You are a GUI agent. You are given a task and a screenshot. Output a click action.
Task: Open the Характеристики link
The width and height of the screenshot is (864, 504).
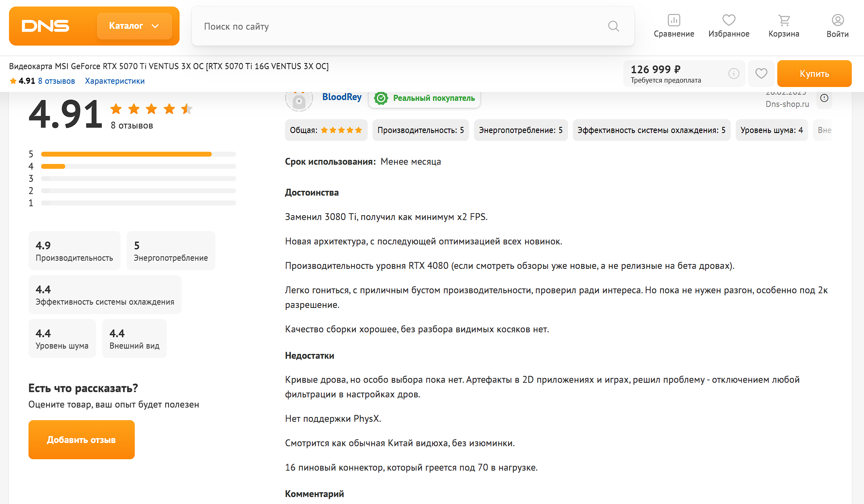(x=115, y=81)
